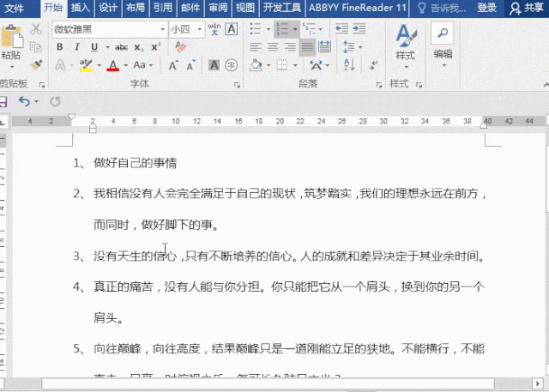Align text right
The width and height of the screenshot is (549, 392).
pyautogui.click(x=290, y=47)
